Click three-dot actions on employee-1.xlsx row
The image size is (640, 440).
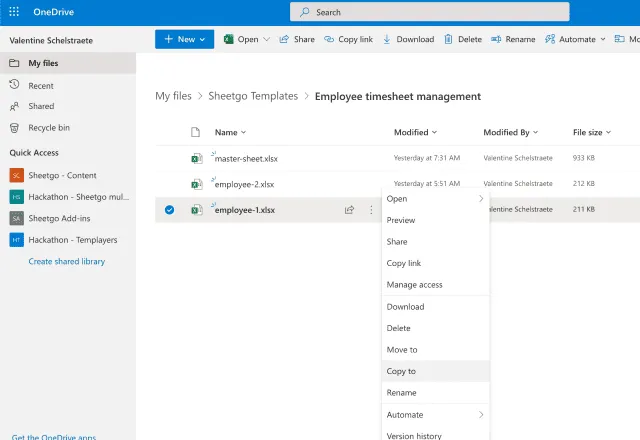click(x=371, y=210)
